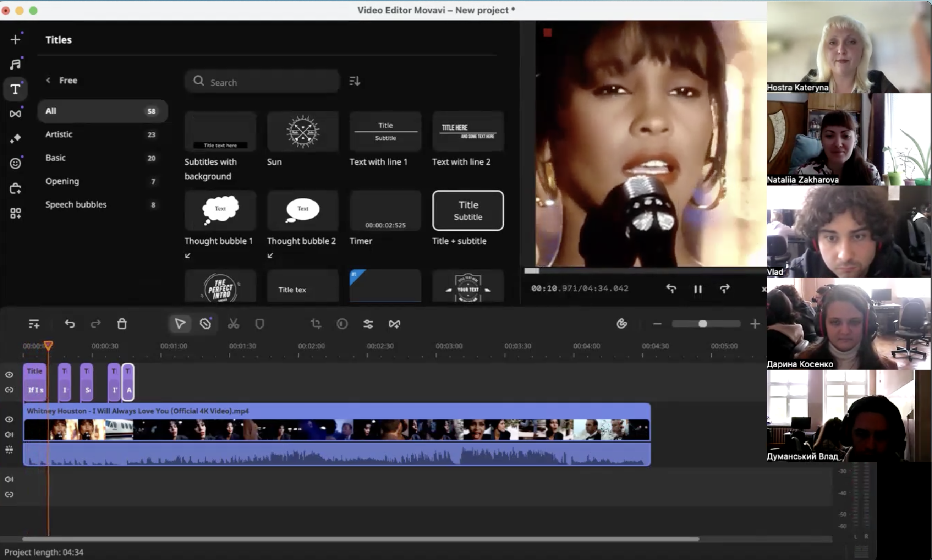Open Color adjustments circle icon
Image resolution: width=932 pixels, height=560 pixels.
coord(342,324)
